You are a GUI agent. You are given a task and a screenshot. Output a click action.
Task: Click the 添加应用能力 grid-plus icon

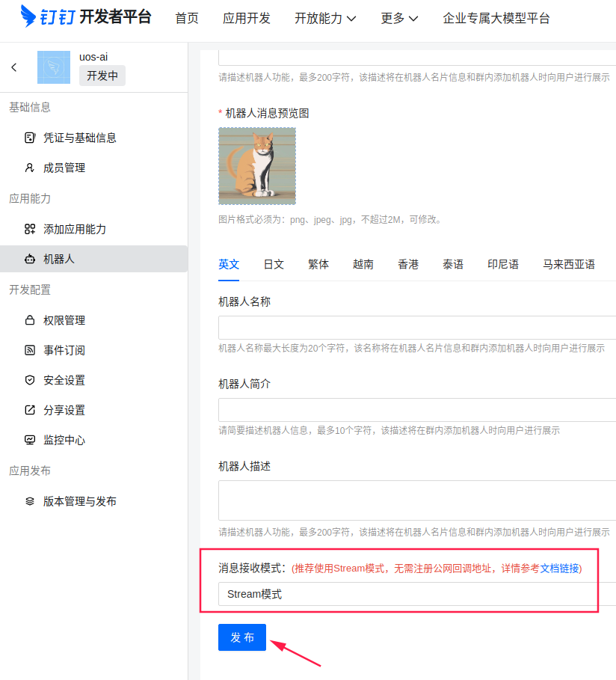(x=29, y=229)
